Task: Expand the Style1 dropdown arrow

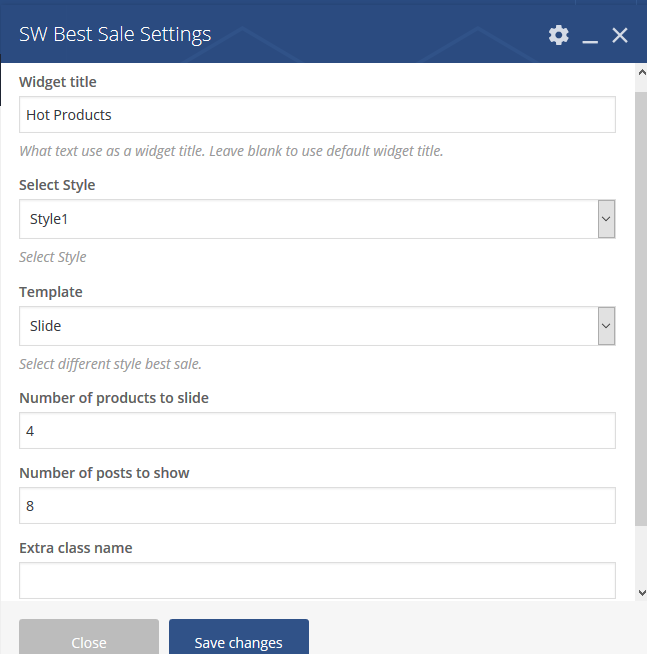Action: click(606, 219)
